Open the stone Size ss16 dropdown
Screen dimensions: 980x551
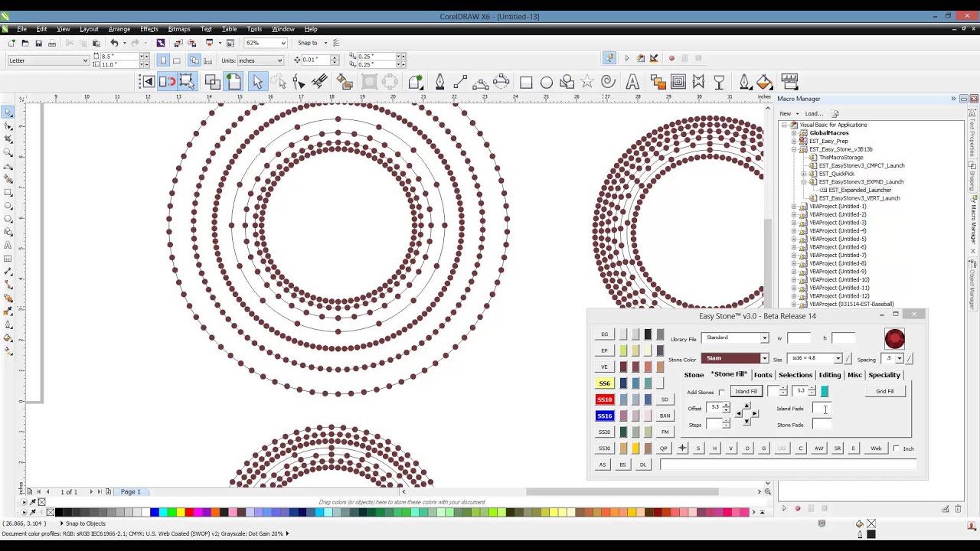coord(838,358)
